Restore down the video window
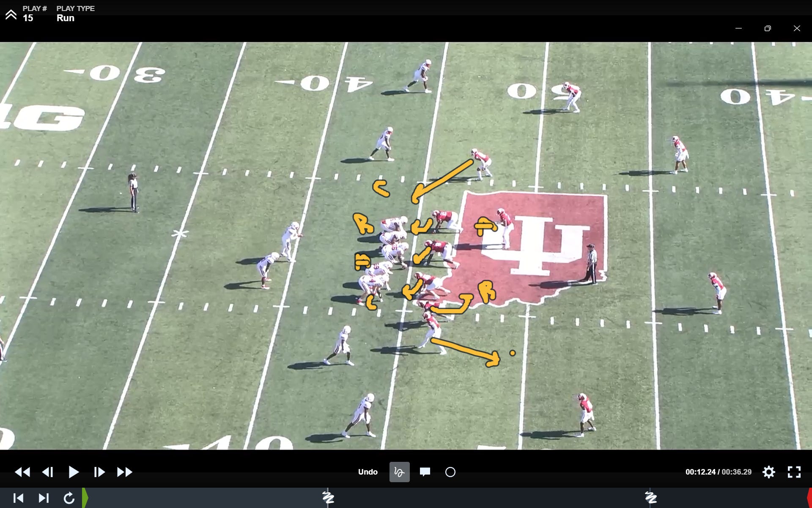 (x=768, y=28)
